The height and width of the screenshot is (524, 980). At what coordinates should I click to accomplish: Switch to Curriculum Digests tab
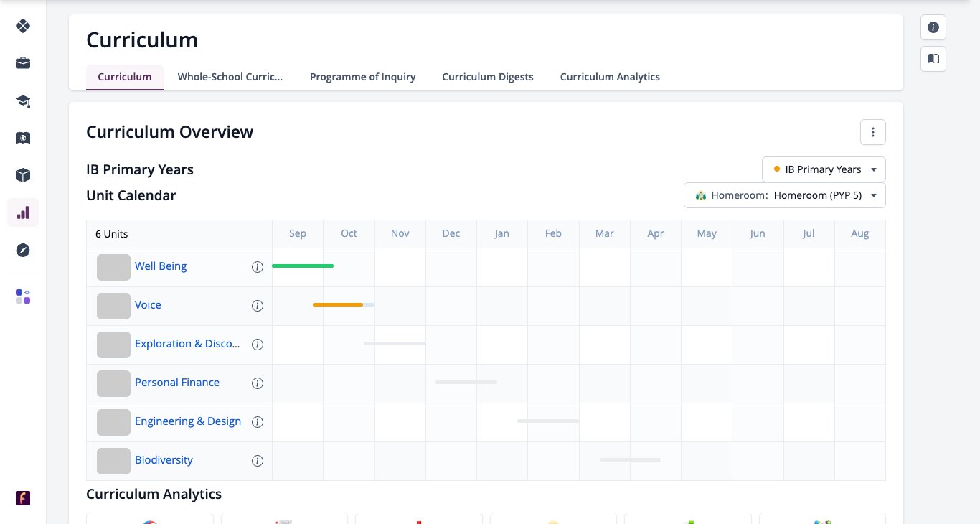[488, 77]
